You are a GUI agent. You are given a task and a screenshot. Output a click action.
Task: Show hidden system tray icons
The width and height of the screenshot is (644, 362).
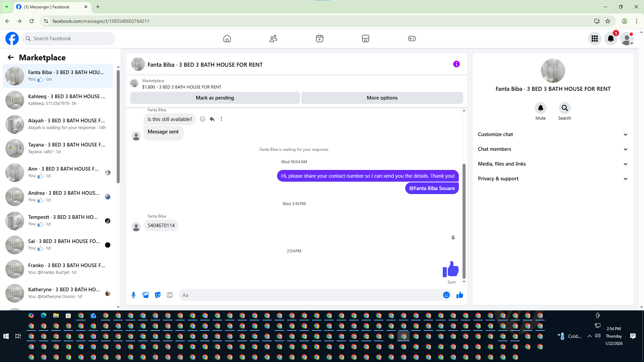[x=589, y=336]
